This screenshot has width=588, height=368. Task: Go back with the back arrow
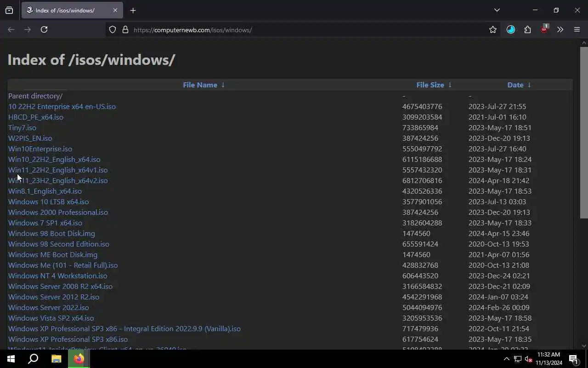click(x=11, y=29)
